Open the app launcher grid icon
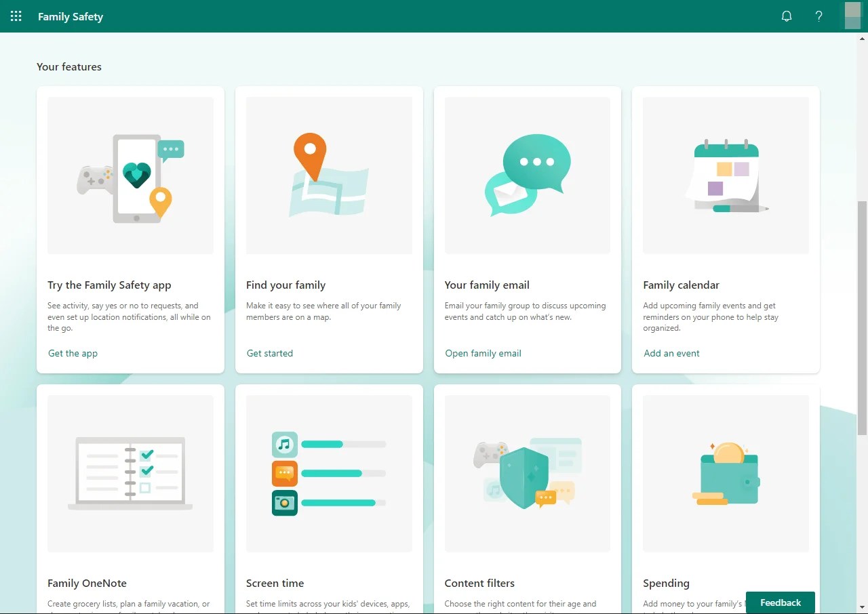The width and height of the screenshot is (868, 614). point(16,16)
